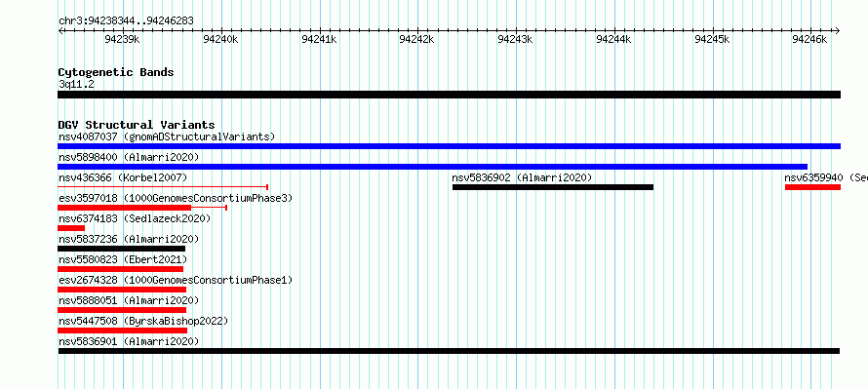The height and width of the screenshot is (389, 868).
Task: Click the Cytogenetic Bands track title
Action: point(116,72)
